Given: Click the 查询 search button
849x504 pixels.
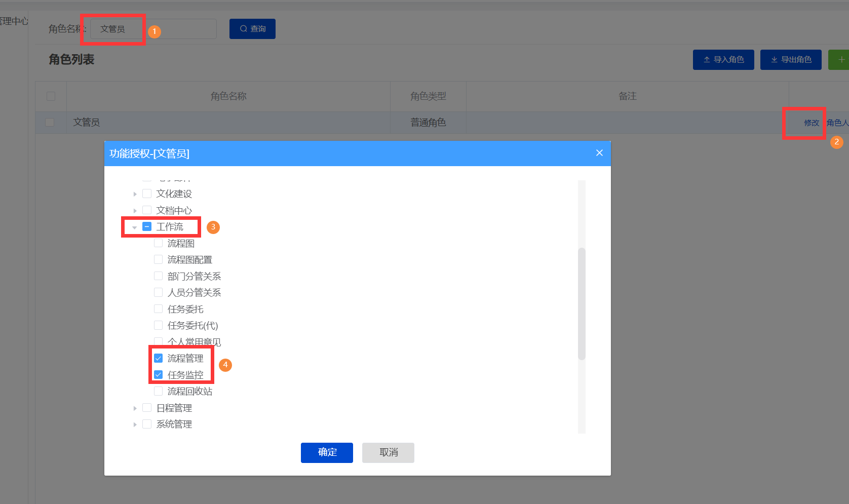Looking at the screenshot, I should click(252, 29).
